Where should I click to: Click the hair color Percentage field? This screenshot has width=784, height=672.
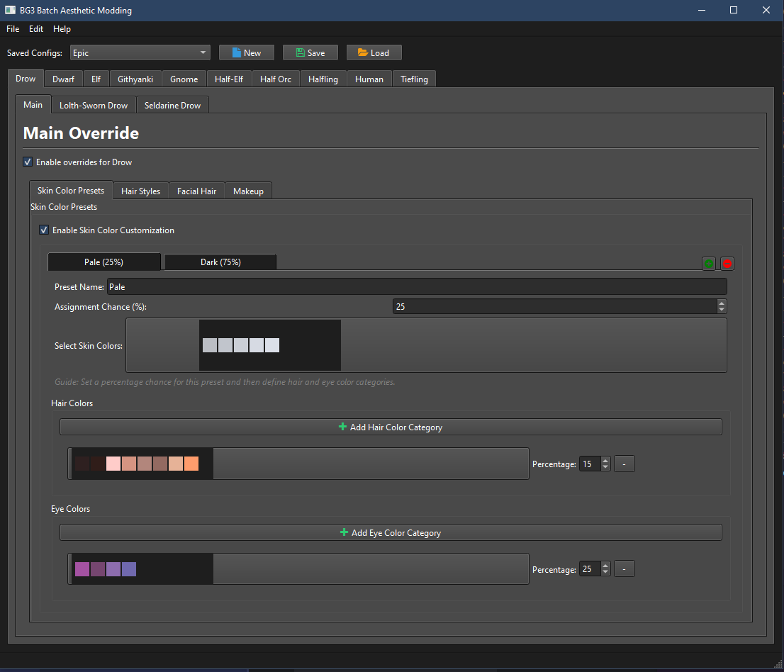click(590, 464)
